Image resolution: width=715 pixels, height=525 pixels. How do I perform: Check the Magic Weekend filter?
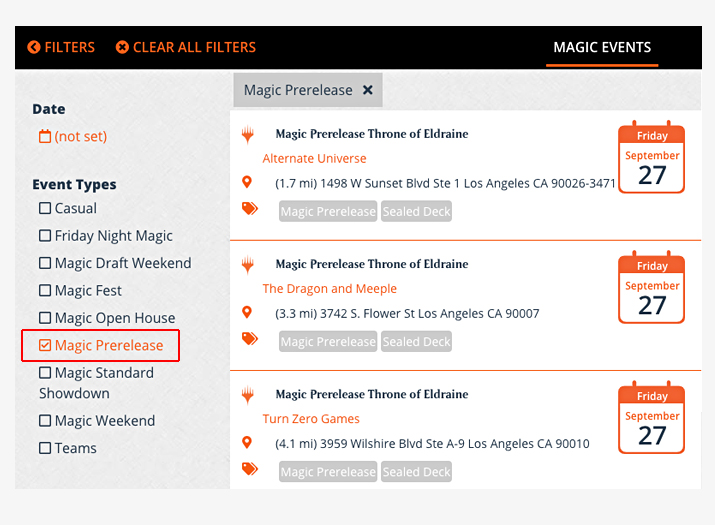[x=45, y=420]
